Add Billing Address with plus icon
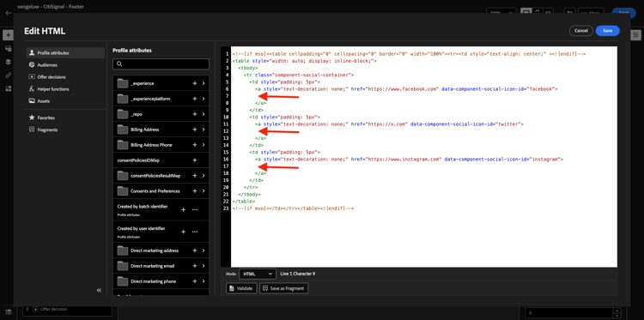Viewport: 644px width, 320px height. pos(195,130)
